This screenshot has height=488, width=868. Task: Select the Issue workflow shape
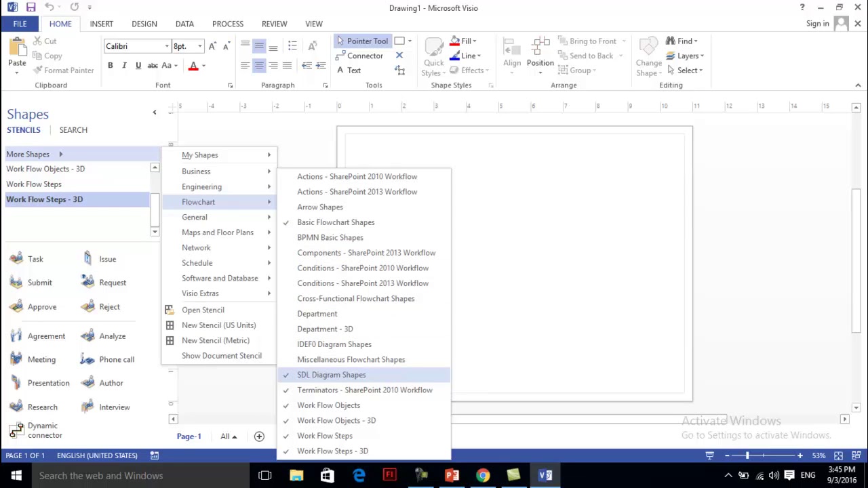(99, 259)
